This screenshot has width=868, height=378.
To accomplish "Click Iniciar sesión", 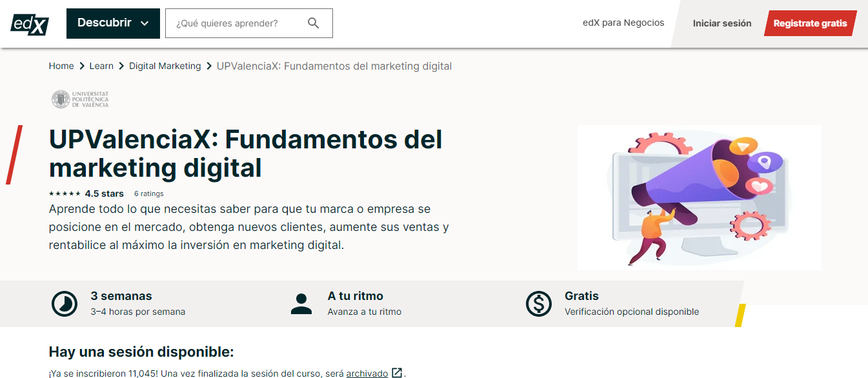I will point(722,23).
